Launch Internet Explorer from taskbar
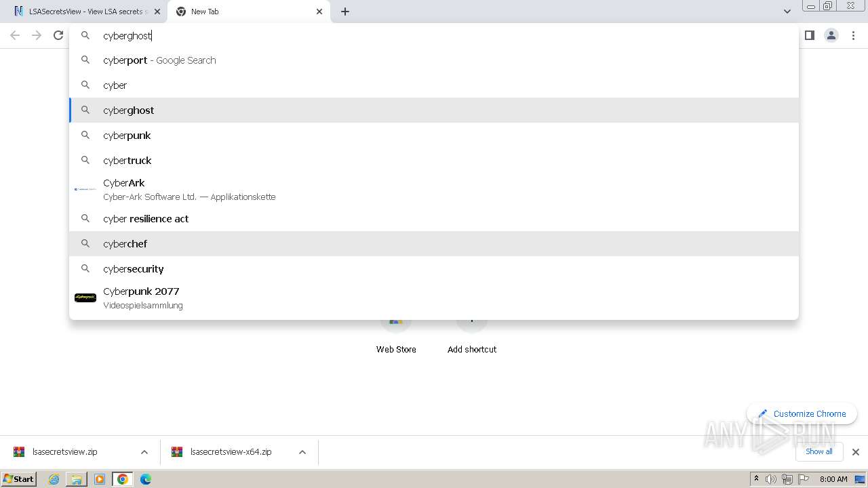The width and height of the screenshot is (868, 488). point(54,479)
